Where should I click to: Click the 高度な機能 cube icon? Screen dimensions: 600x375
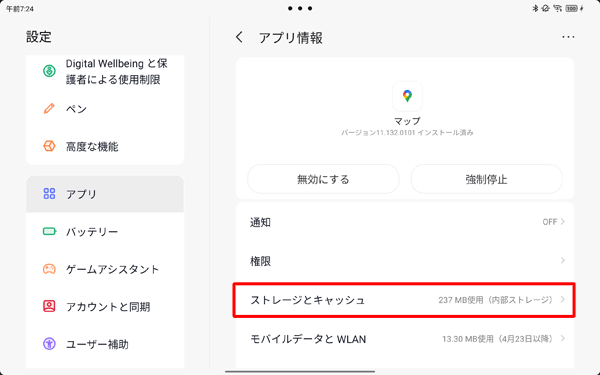pos(49,146)
